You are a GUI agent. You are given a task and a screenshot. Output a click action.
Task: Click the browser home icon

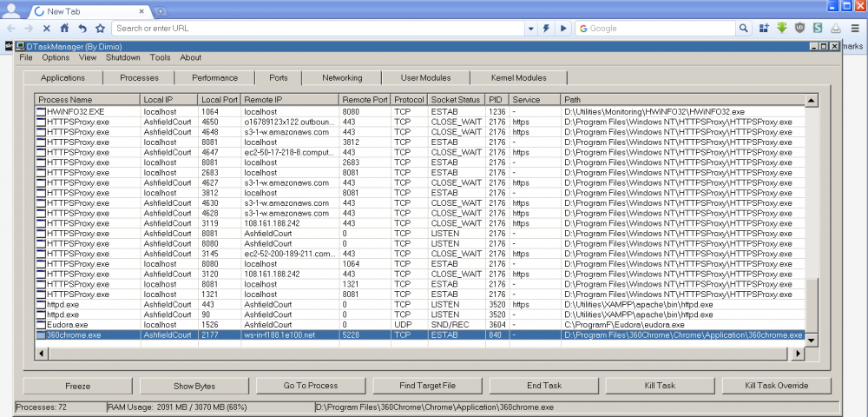click(x=64, y=29)
